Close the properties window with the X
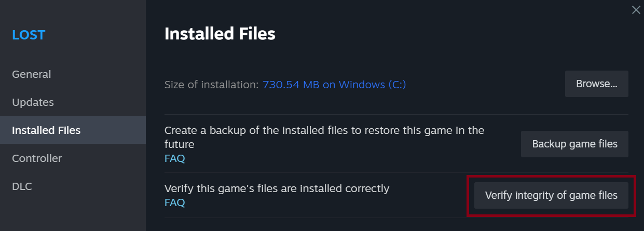The width and height of the screenshot is (644, 231). (636, 10)
